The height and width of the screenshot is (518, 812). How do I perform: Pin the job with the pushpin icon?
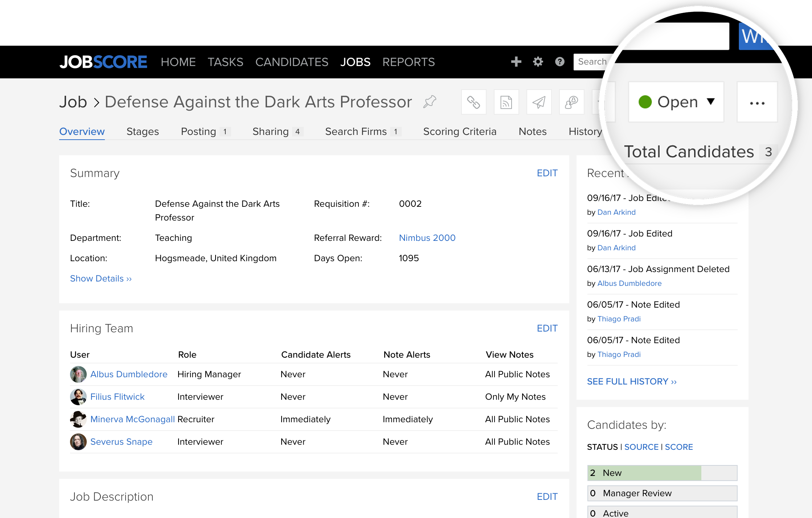tap(430, 102)
